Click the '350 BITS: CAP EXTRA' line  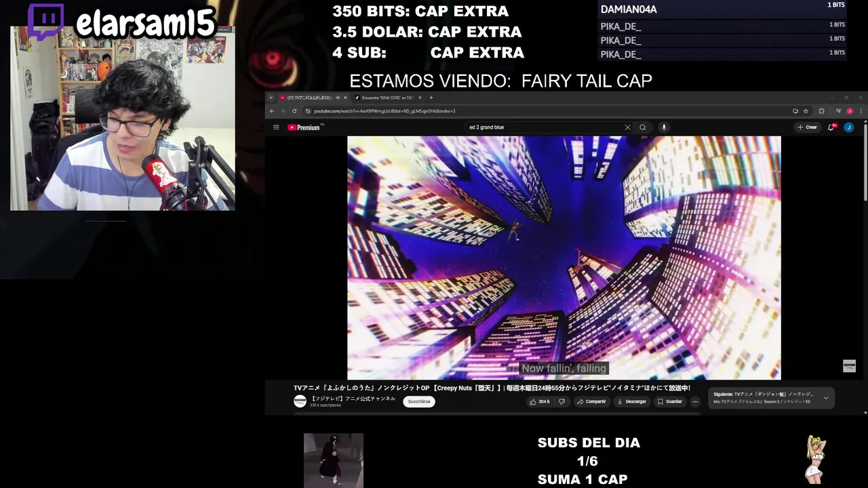[x=420, y=12]
